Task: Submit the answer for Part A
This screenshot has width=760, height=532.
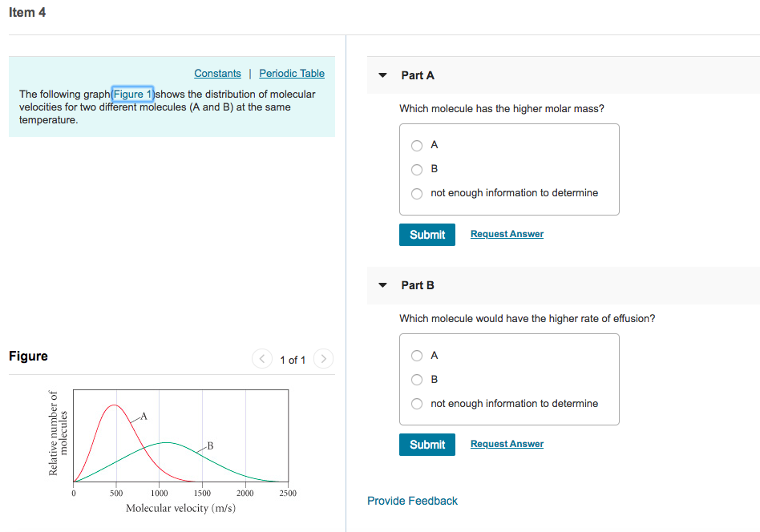Action: 426,234
